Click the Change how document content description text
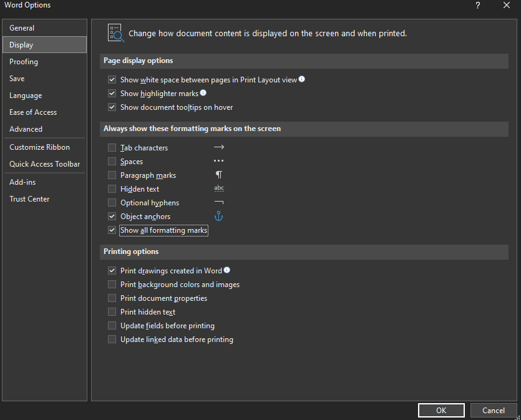Viewport: 521px width, 420px height. tap(268, 34)
